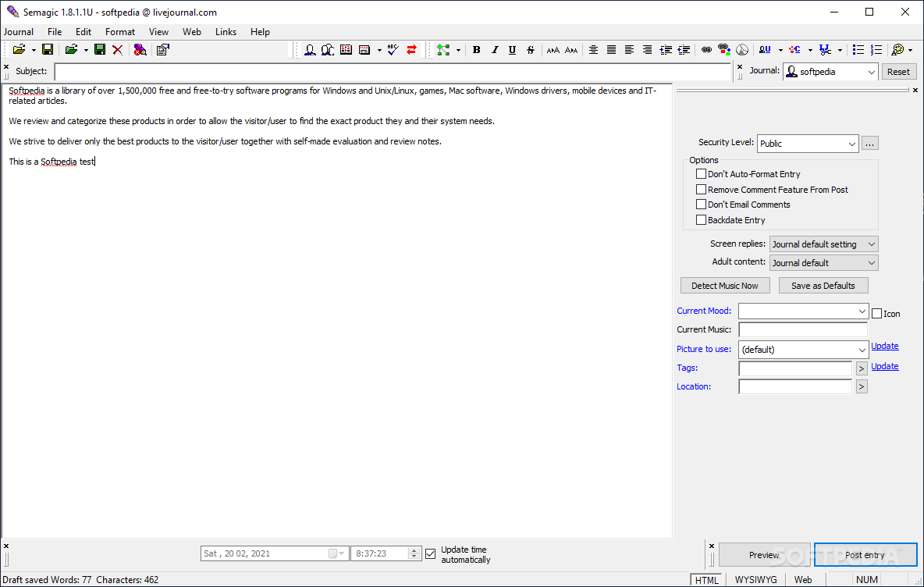924x587 pixels.
Task: Toggle the mood Icon checkbox
Action: [x=877, y=314]
